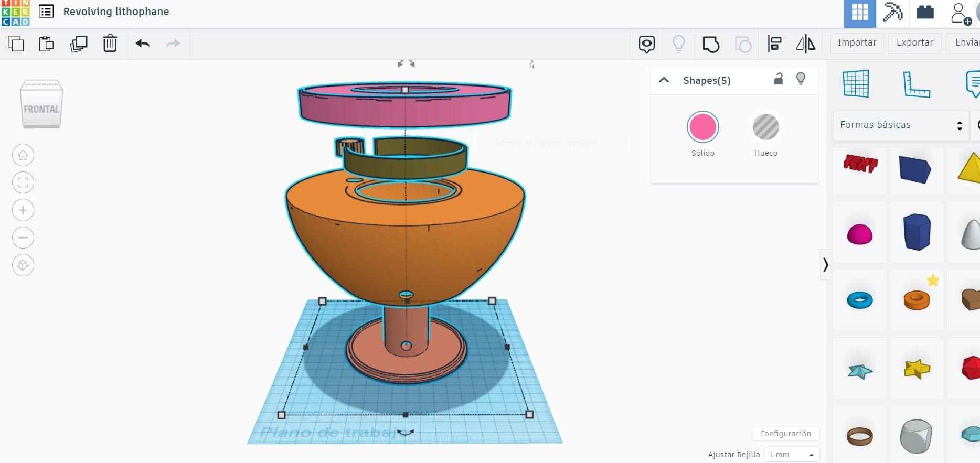Switch to Blocks pickaxe mode

pos(892,13)
